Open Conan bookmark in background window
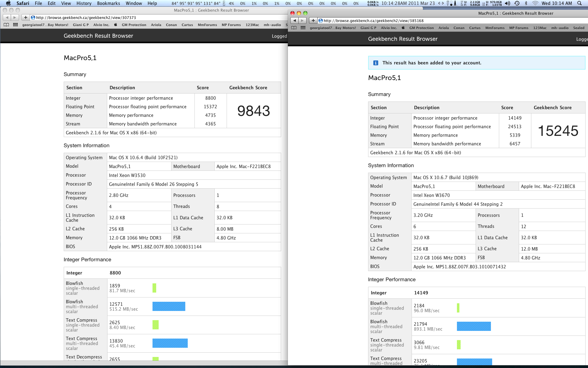 (171, 25)
